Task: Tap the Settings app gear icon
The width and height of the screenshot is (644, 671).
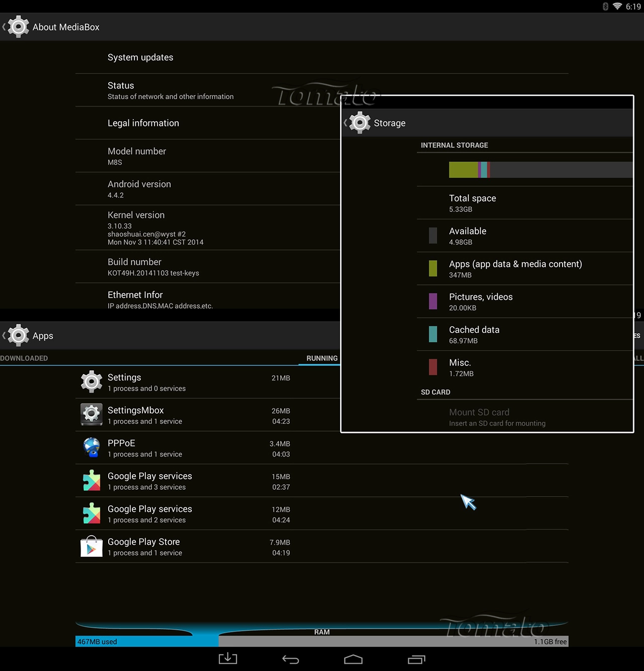Action: (92, 382)
